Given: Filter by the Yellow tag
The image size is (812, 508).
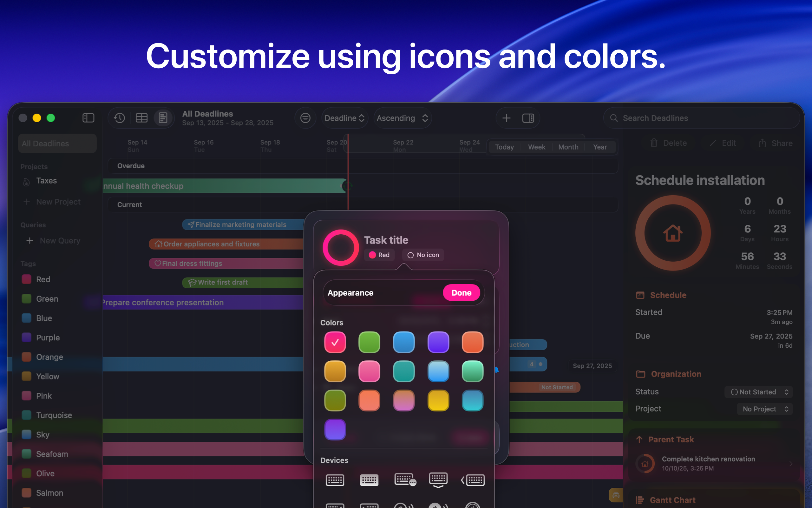Looking at the screenshot, I should [40, 376].
